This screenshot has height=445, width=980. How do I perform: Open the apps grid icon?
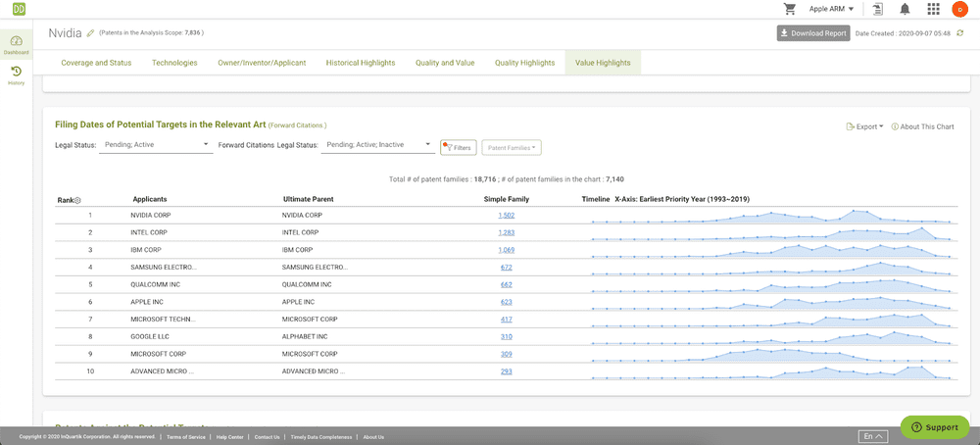[933, 9]
